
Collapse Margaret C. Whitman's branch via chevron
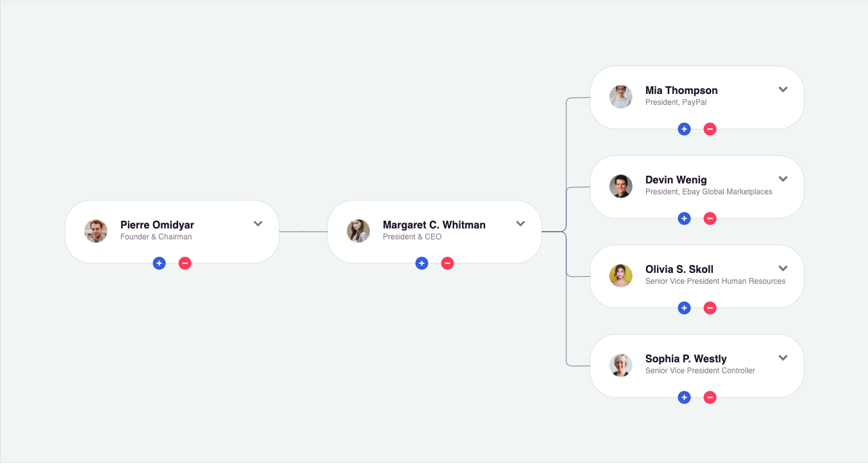(521, 223)
